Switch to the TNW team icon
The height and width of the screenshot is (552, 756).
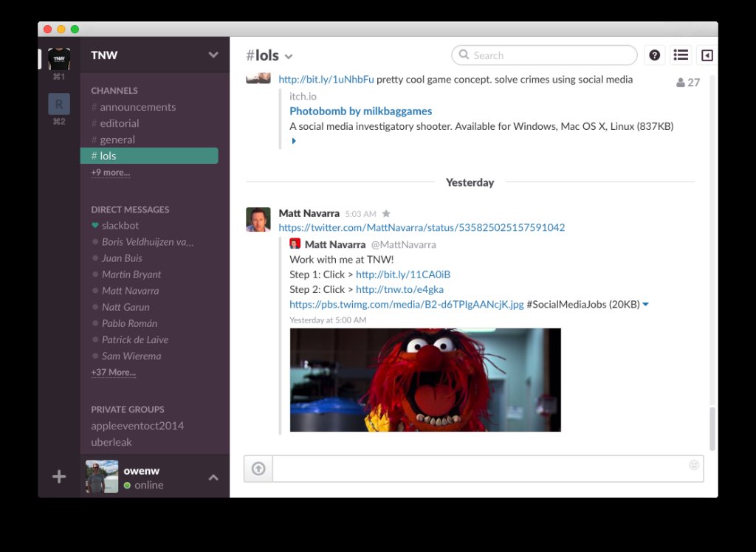click(x=59, y=59)
